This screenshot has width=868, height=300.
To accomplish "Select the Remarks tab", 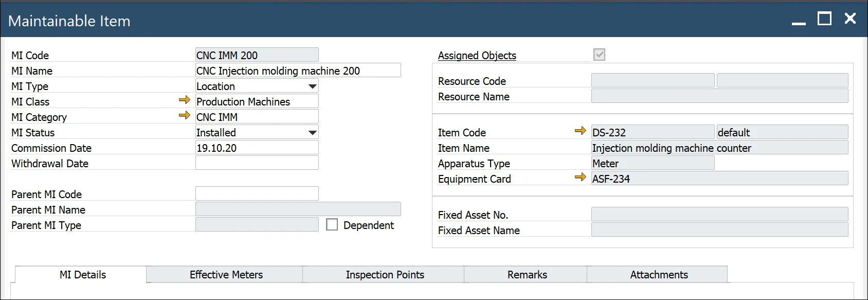I will coord(527,275).
